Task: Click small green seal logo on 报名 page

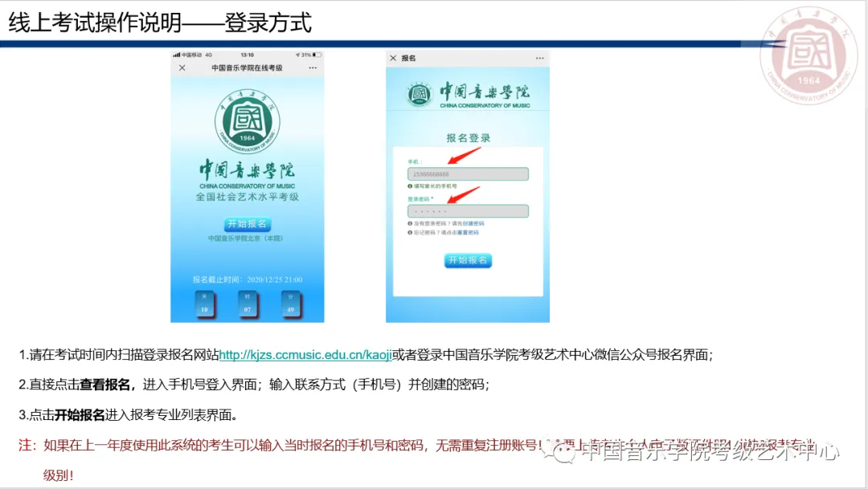Action: coord(419,95)
